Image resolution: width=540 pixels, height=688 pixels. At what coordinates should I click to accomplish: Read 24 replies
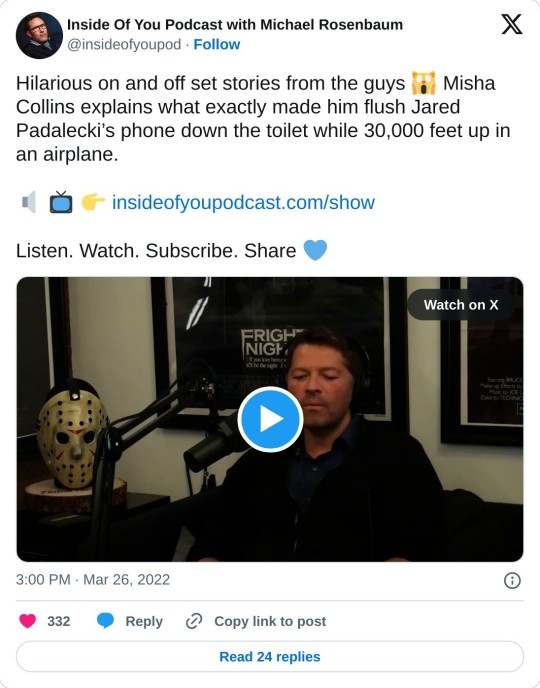(x=270, y=656)
